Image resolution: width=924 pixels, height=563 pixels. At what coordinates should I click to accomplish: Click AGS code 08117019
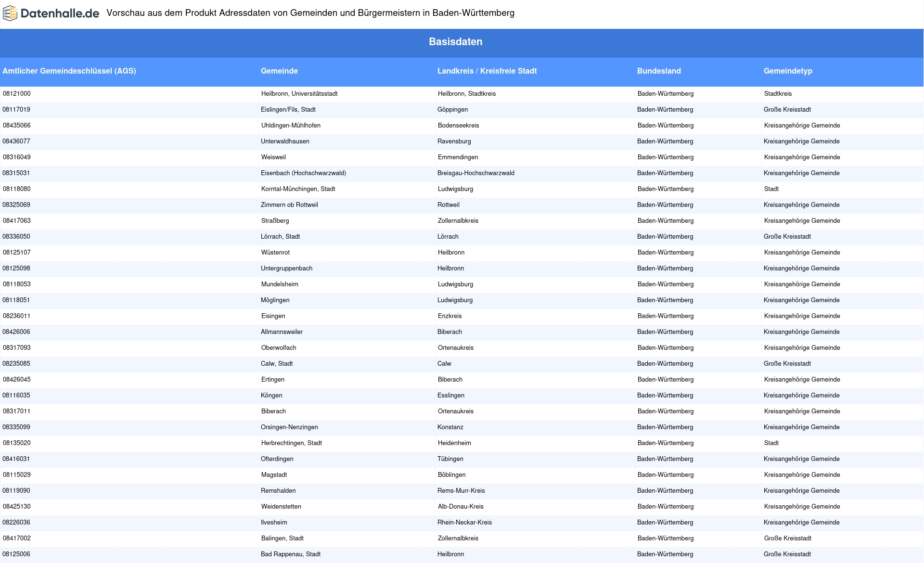pyautogui.click(x=16, y=110)
